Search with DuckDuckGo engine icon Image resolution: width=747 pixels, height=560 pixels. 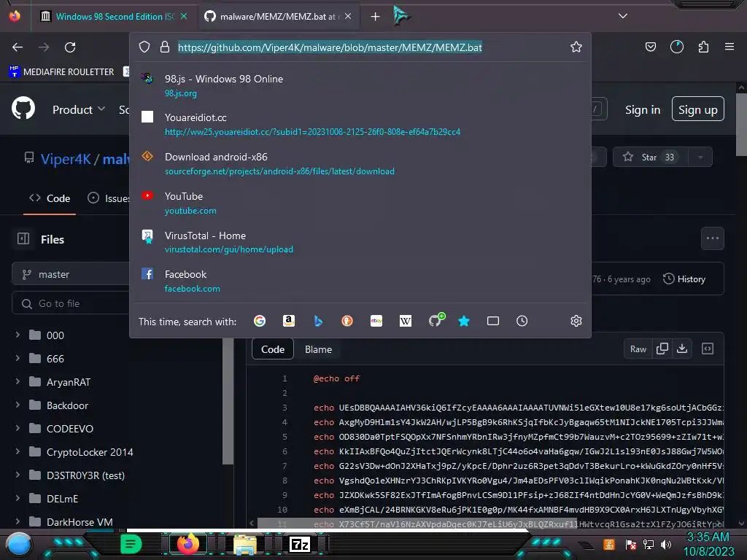pyautogui.click(x=347, y=321)
